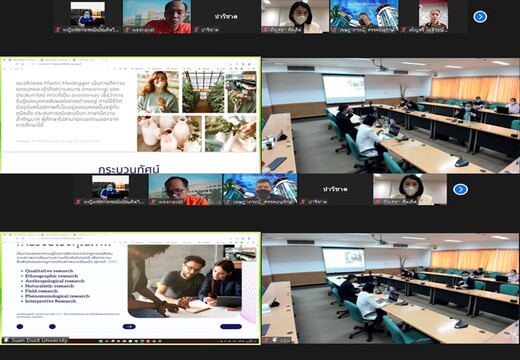This screenshot has height=360, width=520.
Task: Click the smiling woman photo on Heidegger slide
Action: tap(158, 92)
